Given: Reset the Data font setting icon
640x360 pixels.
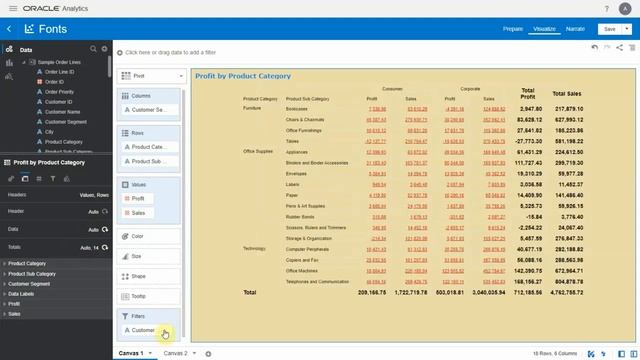Looking at the screenshot, I should click(x=105, y=229).
